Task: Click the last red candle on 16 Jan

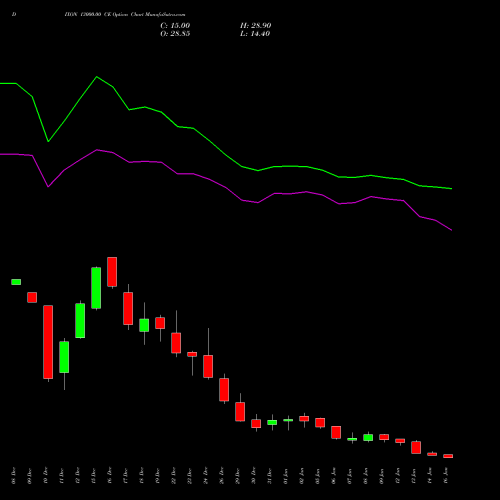Action: coord(448,456)
